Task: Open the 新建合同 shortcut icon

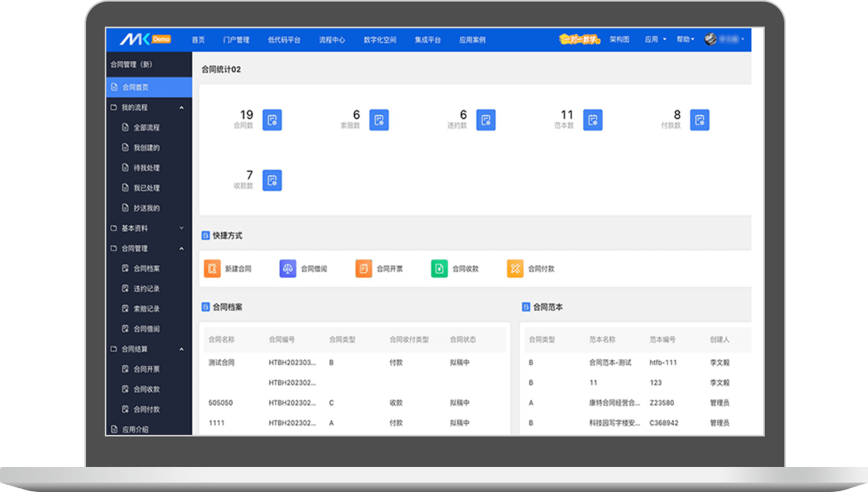Action: click(212, 268)
